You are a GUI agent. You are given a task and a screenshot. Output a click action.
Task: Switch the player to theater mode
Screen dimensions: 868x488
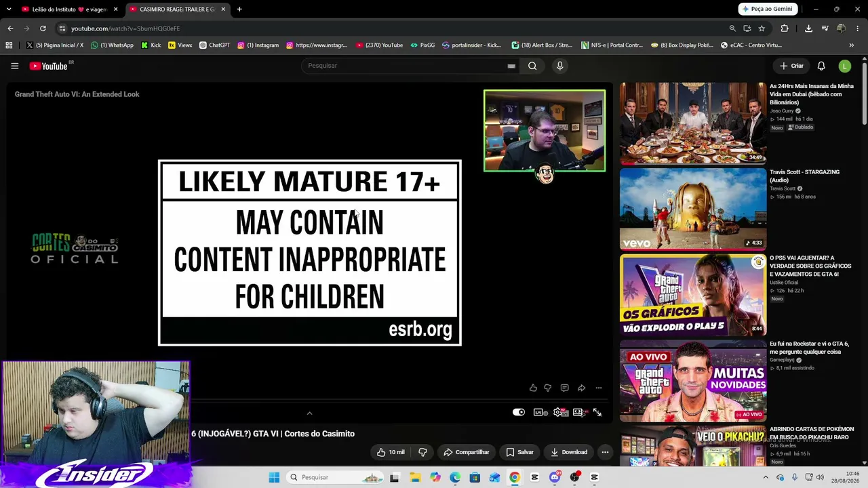(578, 412)
